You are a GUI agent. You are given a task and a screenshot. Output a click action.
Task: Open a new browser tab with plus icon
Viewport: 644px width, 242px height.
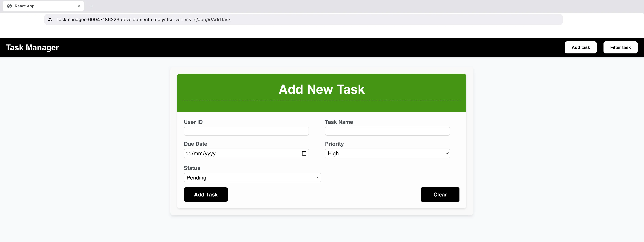(91, 6)
